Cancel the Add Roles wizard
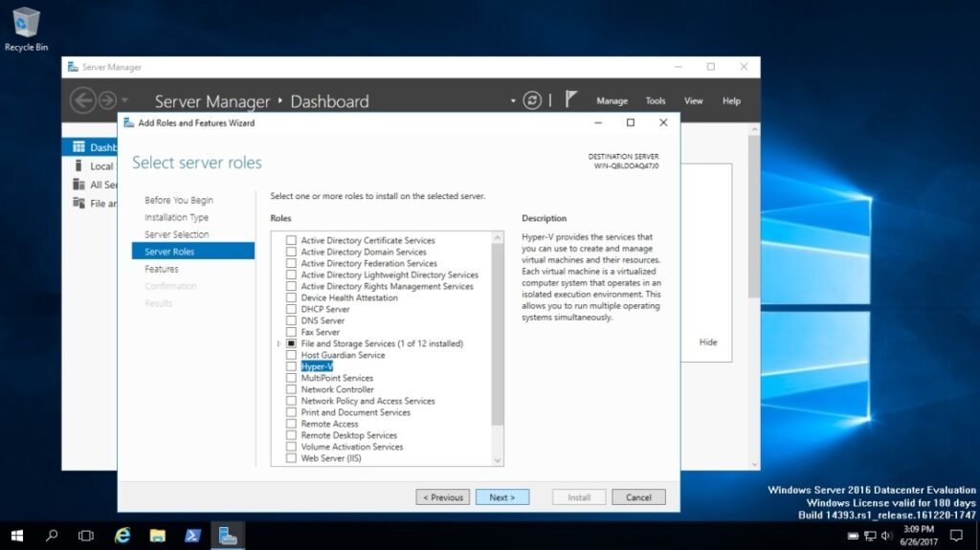Image resolution: width=980 pixels, height=550 pixels. click(638, 496)
